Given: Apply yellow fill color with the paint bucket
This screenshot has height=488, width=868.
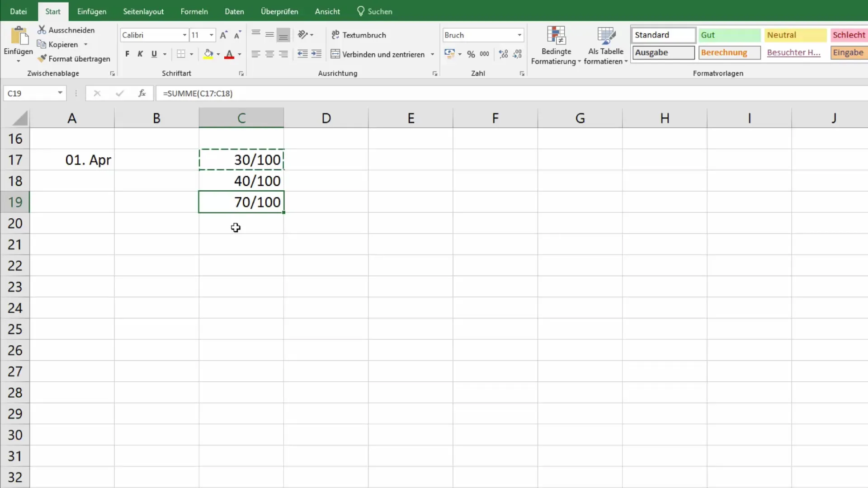Looking at the screenshot, I should point(208,54).
